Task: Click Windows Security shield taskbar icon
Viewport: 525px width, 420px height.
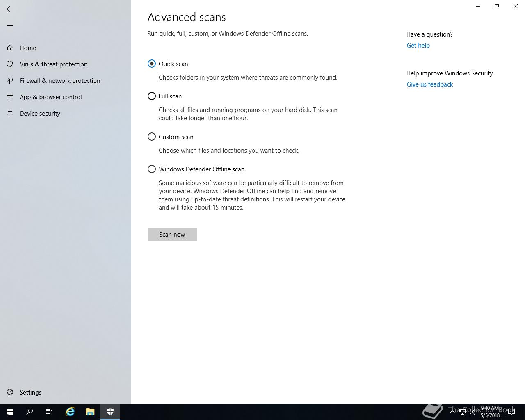Action: pos(110,412)
